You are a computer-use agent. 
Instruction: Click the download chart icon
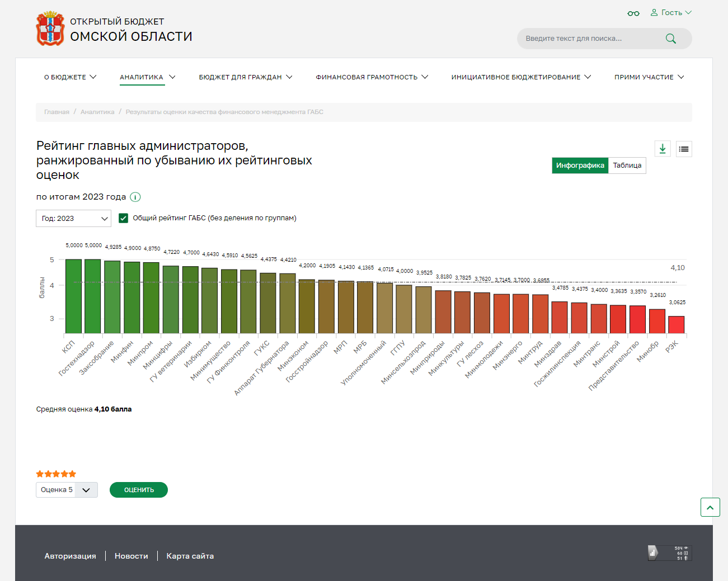(x=663, y=149)
